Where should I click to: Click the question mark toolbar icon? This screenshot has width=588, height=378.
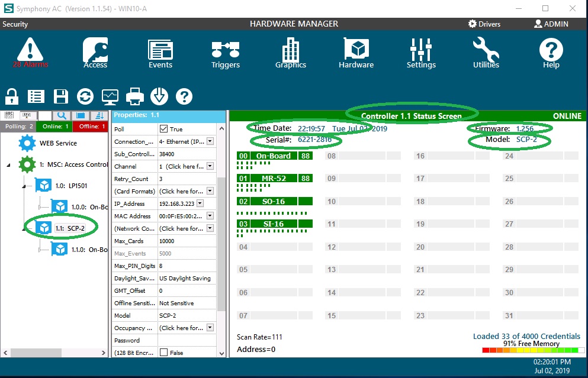tap(184, 96)
